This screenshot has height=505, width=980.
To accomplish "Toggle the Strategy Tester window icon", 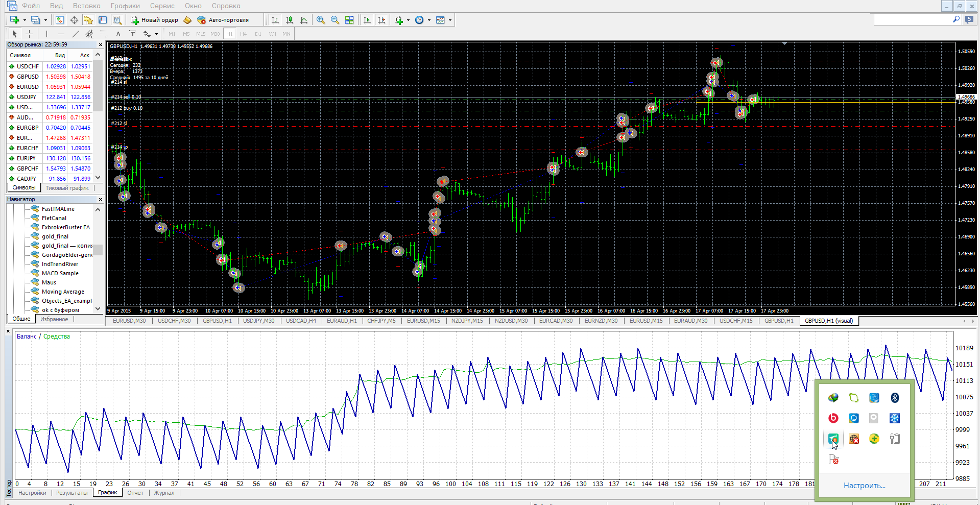I will pos(117,20).
